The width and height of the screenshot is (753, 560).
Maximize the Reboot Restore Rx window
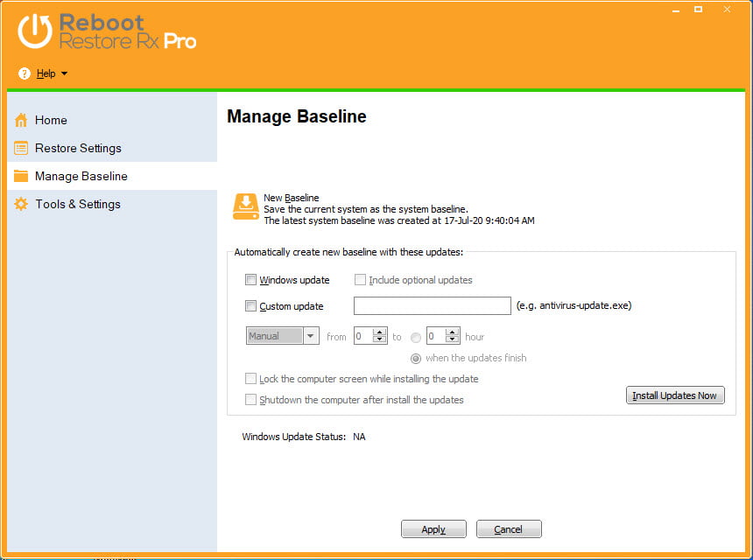click(698, 9)
